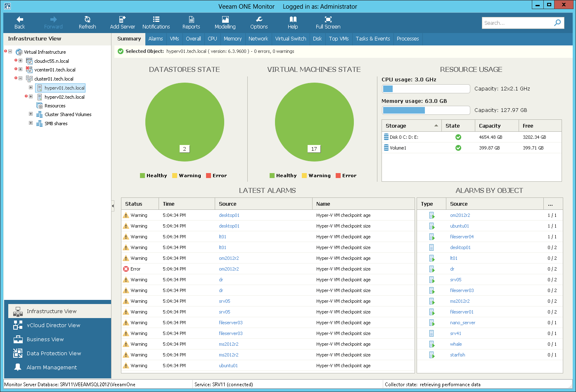This screenshot has height=392, width=576.
Task: Click the VM type icon for nano_server
Action: point(431,323)
